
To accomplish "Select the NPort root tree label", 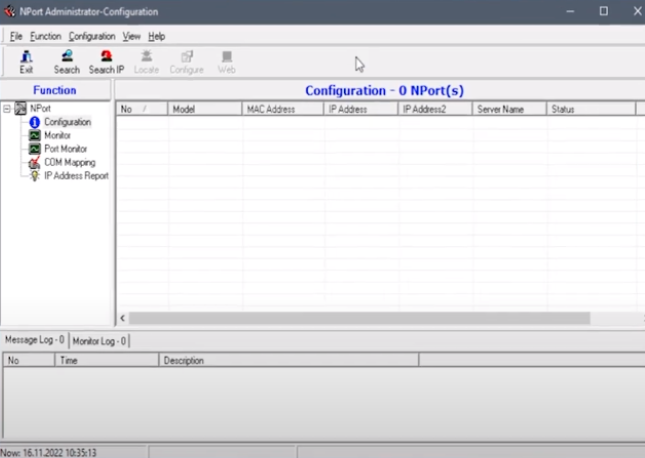I will pyautogui.click(x=40, y=108).
